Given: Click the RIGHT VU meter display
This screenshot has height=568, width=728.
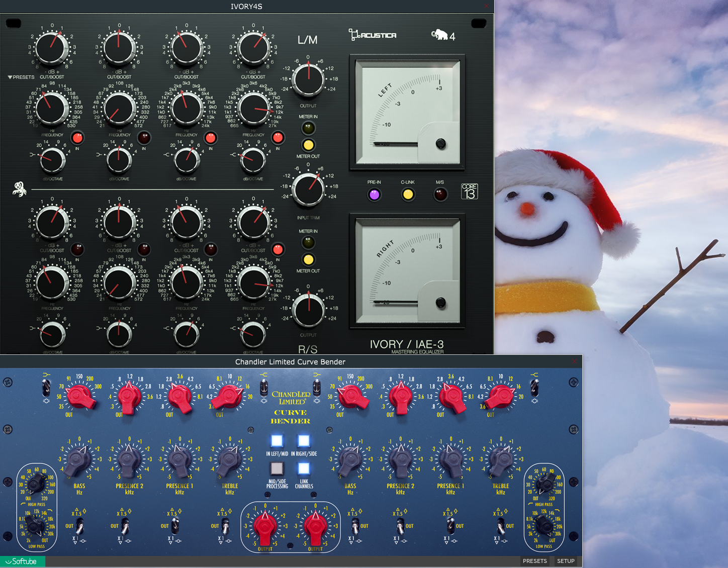Looking at the screenshot, I should [408, 270].
